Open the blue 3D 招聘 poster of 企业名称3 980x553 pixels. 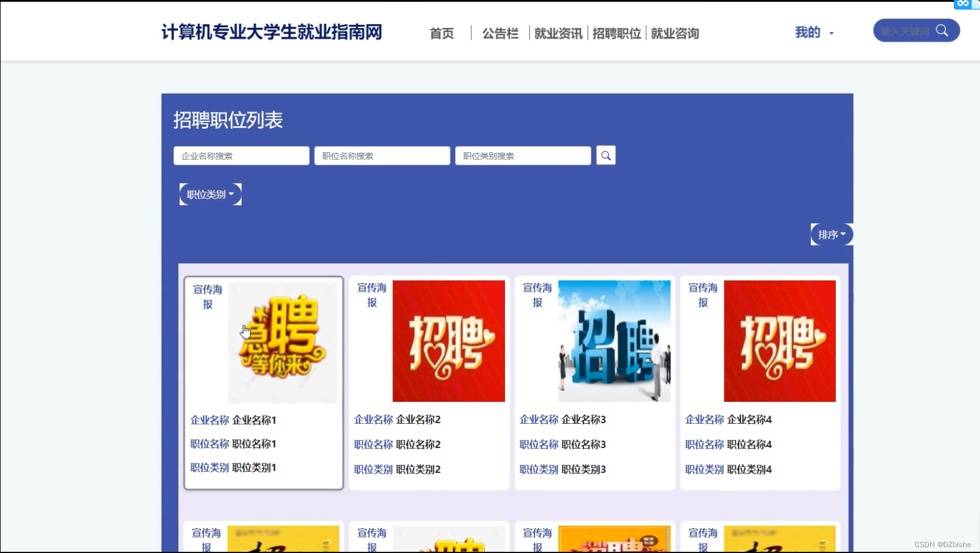[x=614, y=341]
